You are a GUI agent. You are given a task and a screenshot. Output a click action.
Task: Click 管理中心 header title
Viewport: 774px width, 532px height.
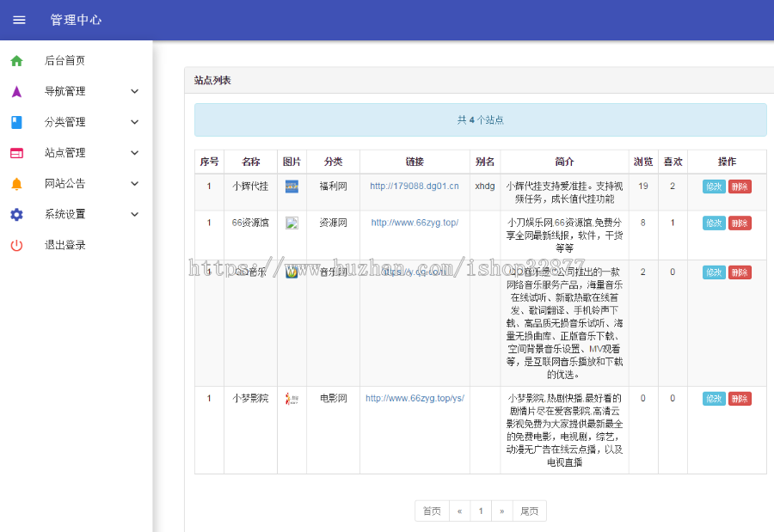76,20
